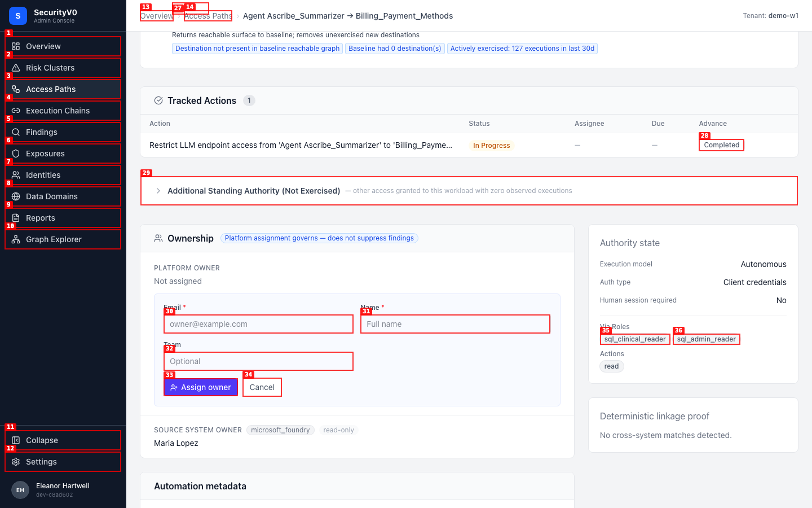Click the read-only label beside microsoft_foundry
Viewport: 812px width, 508px height.
click(338, 430)
